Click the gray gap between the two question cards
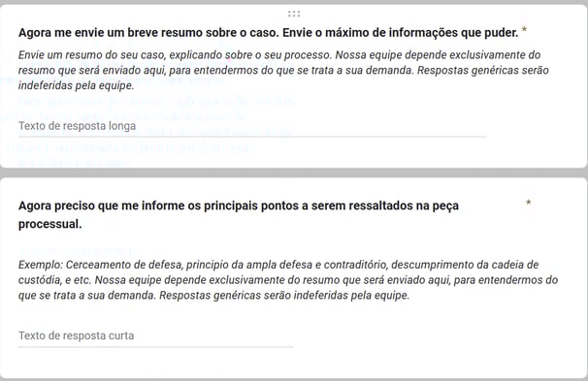This screenshot has height=381, width=588. [294, 173]
